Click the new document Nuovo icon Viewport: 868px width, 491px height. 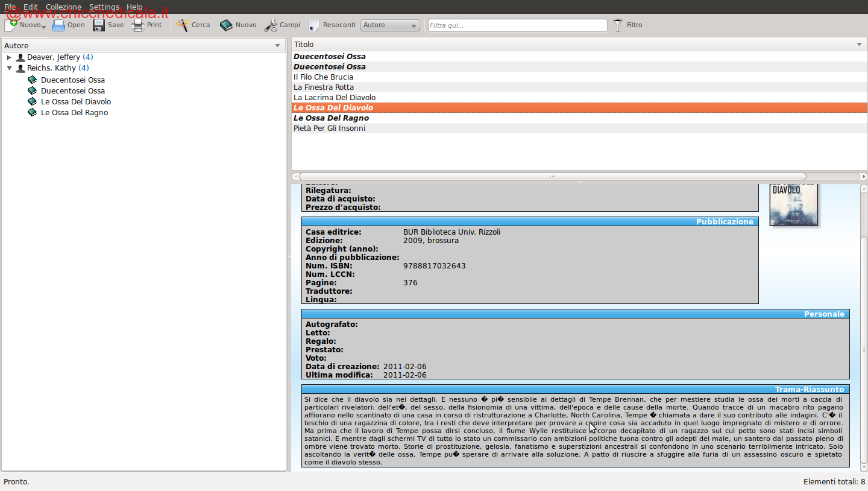pos(11,25)
